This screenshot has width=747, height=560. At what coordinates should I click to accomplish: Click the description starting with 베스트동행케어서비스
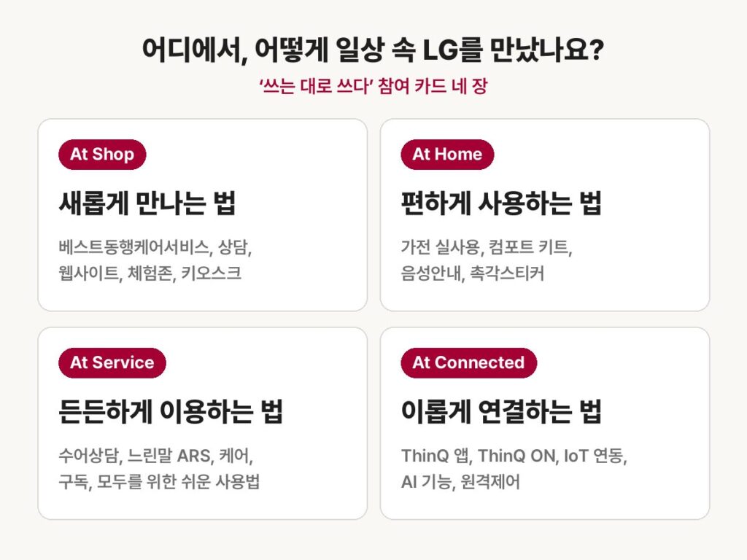pyautogui.click(x=155, y=247)
